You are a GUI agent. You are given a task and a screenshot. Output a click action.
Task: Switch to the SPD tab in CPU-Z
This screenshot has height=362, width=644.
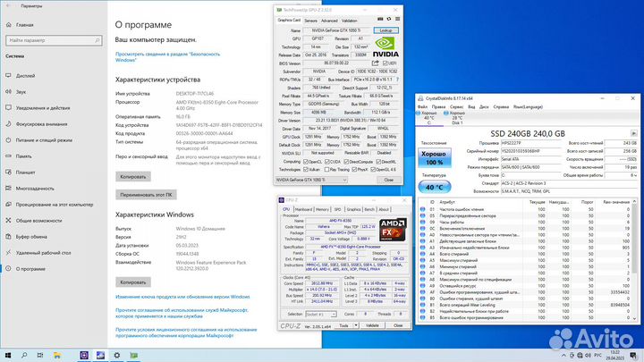point(337,209)
